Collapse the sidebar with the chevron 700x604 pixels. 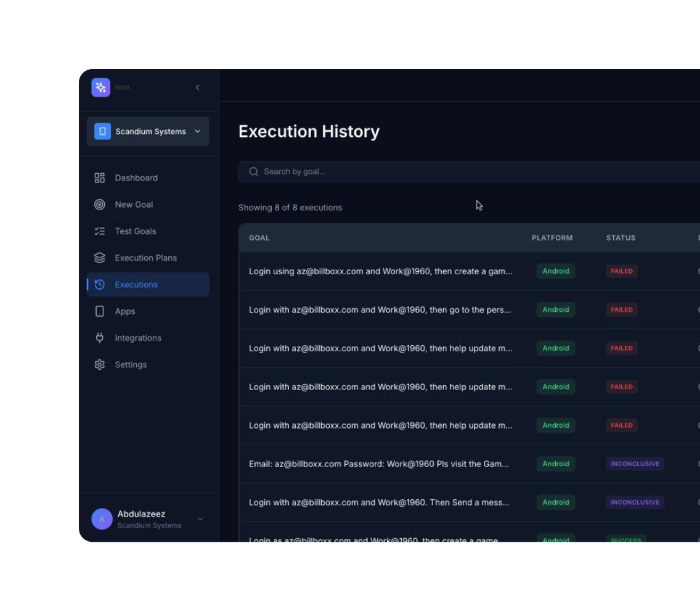[x=198, y=88]
